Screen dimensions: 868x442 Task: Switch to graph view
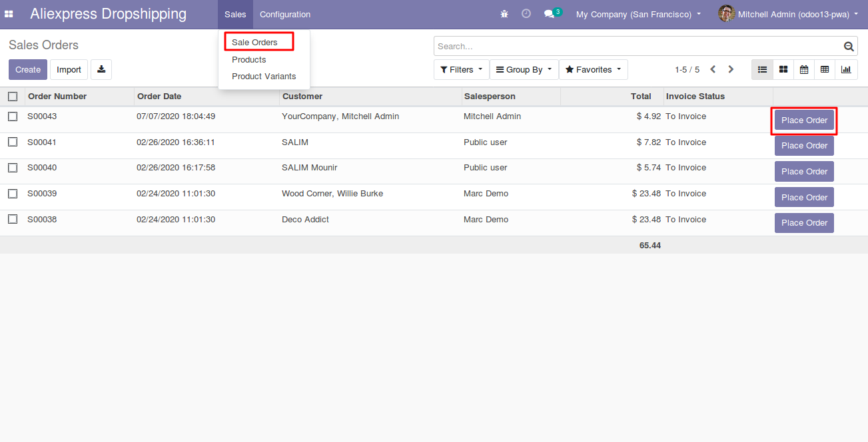tap(846, 69)
